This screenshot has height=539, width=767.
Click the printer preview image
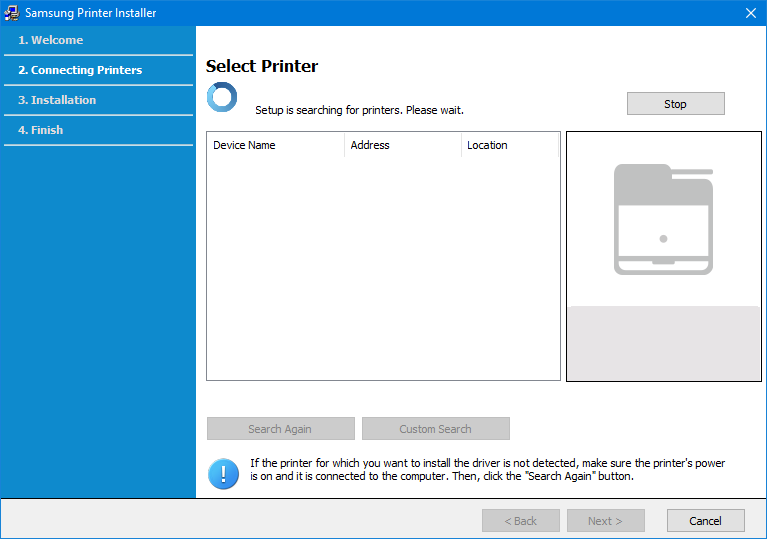(663, 219)
